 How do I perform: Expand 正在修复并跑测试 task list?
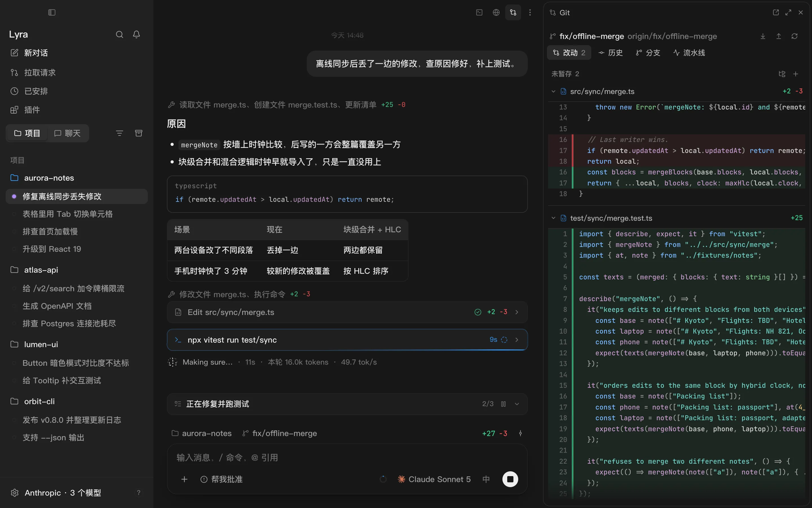click(x=517, y=404)
